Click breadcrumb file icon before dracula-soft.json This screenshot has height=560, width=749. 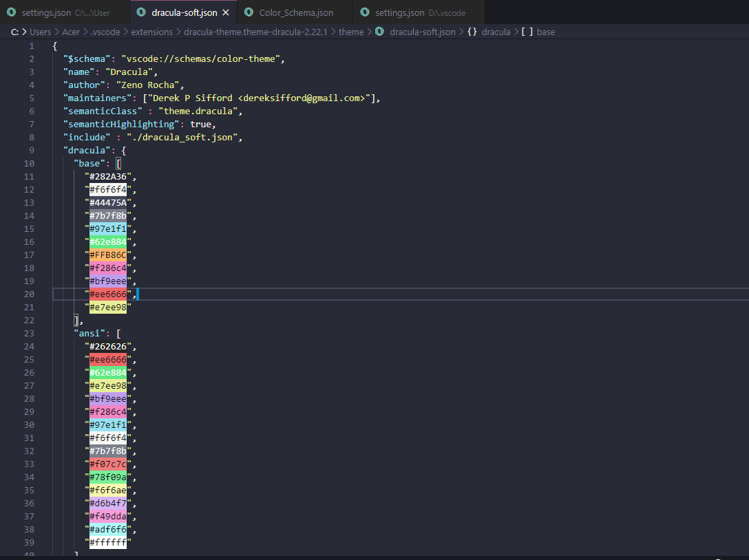pyautogui.click(x=380, y=32)
